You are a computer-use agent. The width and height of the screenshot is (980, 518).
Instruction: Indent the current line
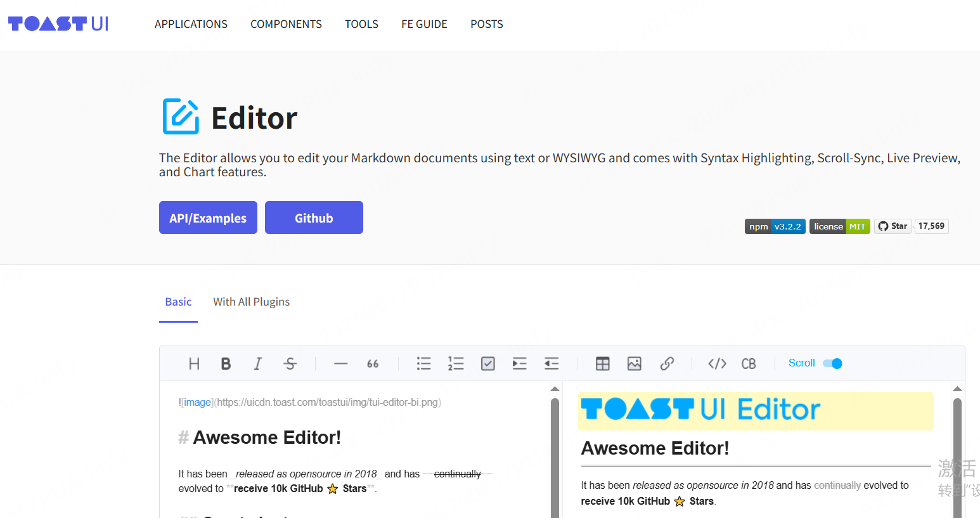(520, 363)
